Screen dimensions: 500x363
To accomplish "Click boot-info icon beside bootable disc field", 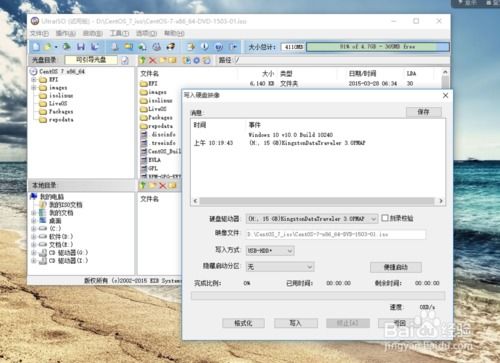I will click(125, 60).
